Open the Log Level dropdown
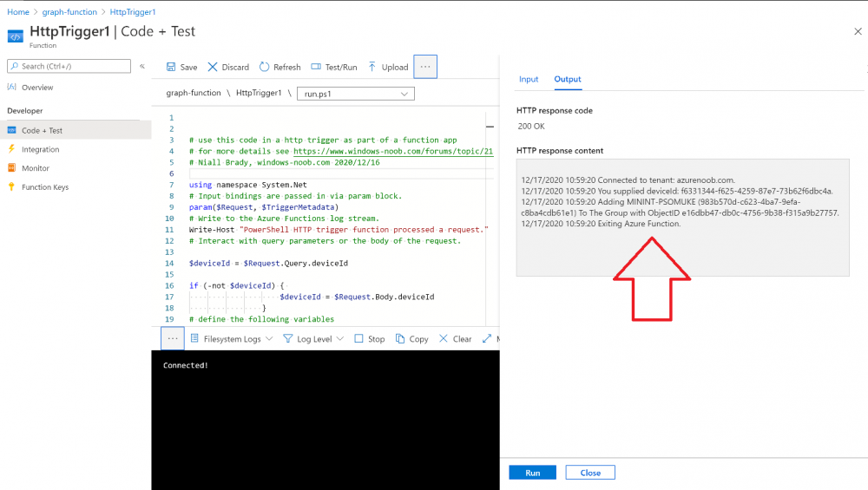 [313, 338]
